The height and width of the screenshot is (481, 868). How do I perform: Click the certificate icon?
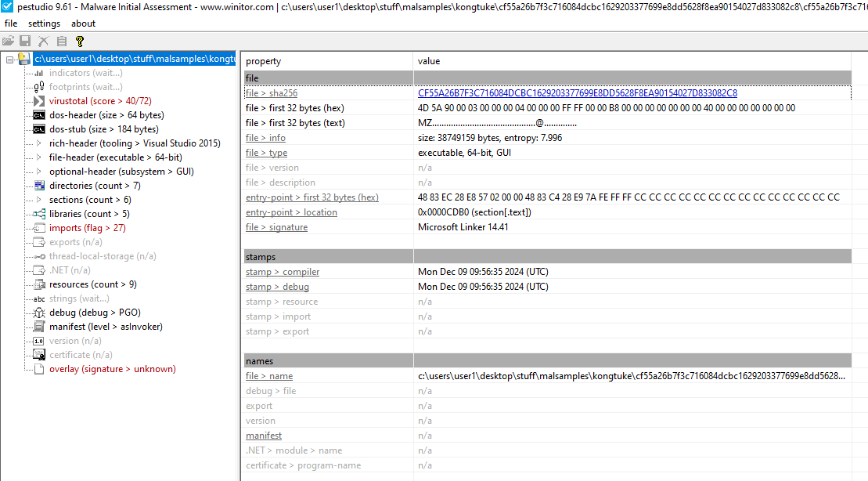tap(39, 355)
